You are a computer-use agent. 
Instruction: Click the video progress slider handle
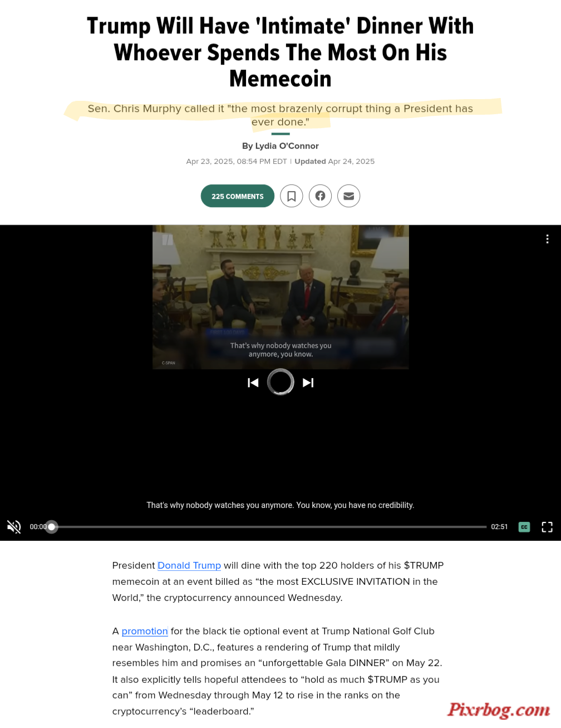[x=52, y=527]
